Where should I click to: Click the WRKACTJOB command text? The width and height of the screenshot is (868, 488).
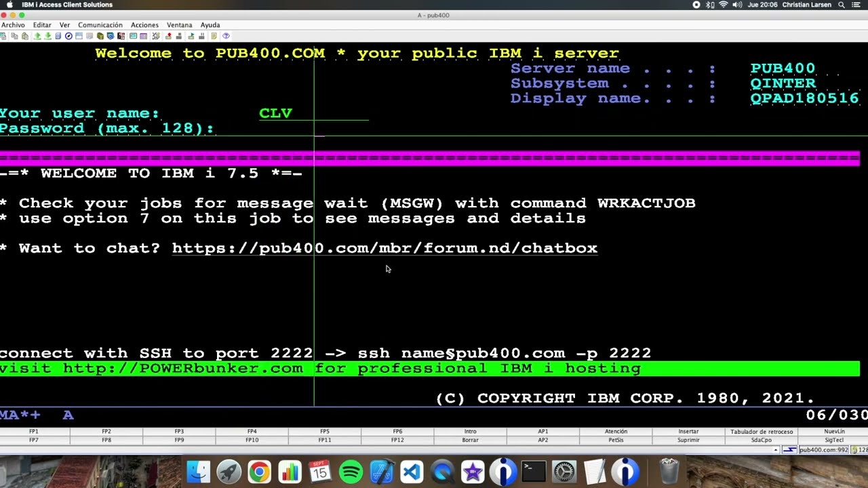pyautogui.click(x=646, y=203)
